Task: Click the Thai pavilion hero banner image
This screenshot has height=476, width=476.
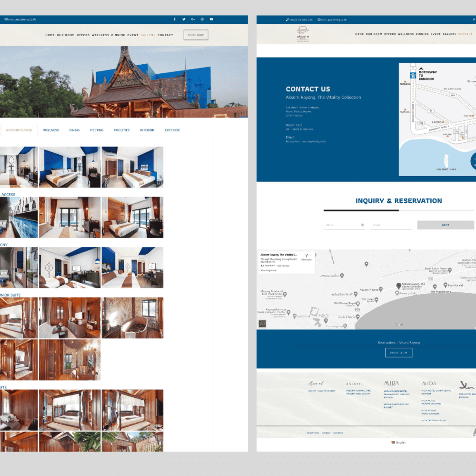Action: pos(124,82)
